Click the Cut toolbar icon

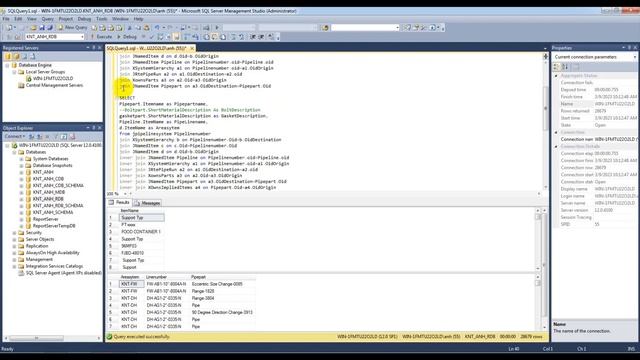coord(130,27)
